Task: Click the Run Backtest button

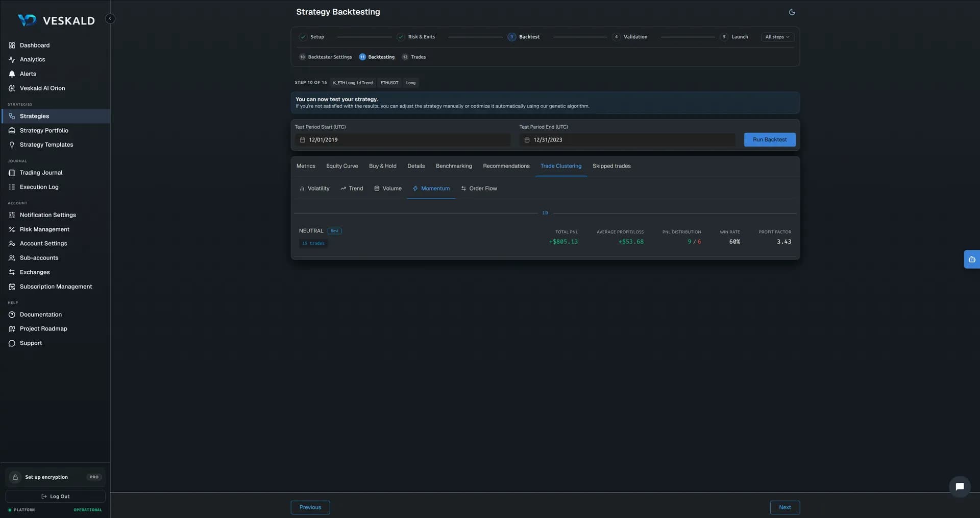Action: pyautogui.click(x=770, y=140)
